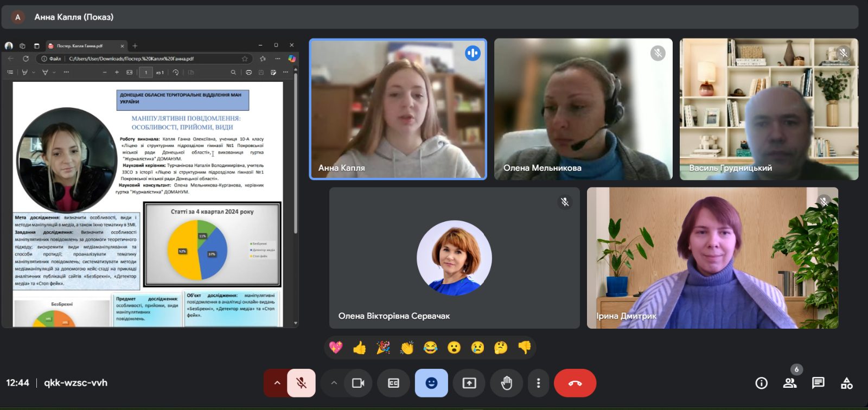Send the clapping hands reaction
Image resolution: width=868 pixels, height=410 pixels.
(407, 348)
